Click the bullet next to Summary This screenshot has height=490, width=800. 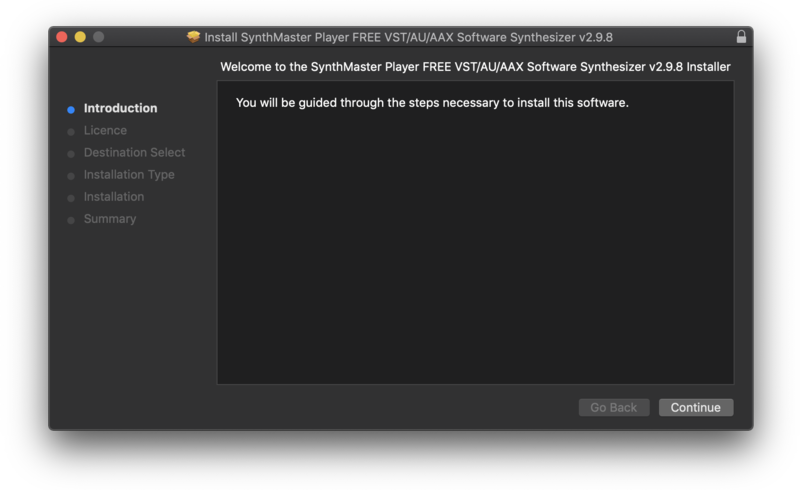point(71,219)
